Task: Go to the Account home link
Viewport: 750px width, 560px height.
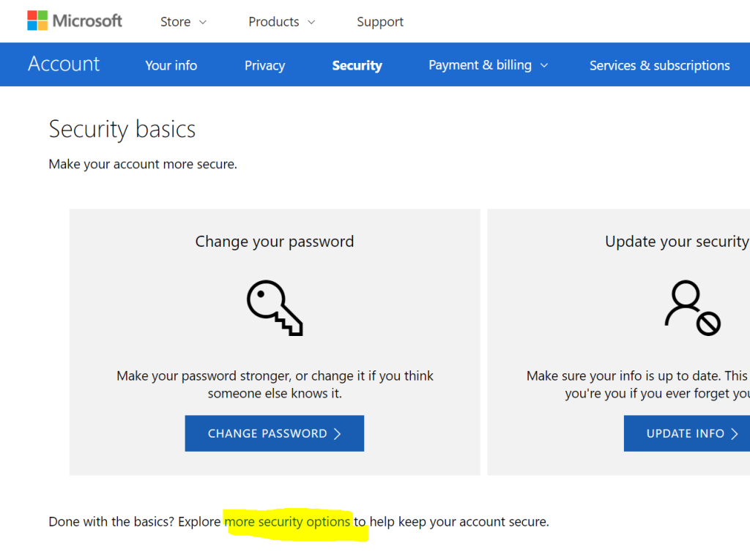Action: (x=64, y=64)
